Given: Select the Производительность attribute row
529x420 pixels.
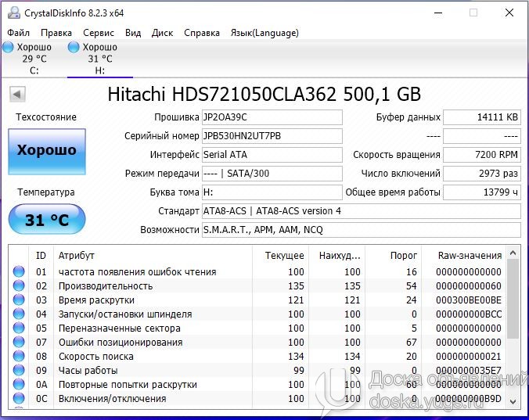Looking at the screenshot, I should [257, 285].
